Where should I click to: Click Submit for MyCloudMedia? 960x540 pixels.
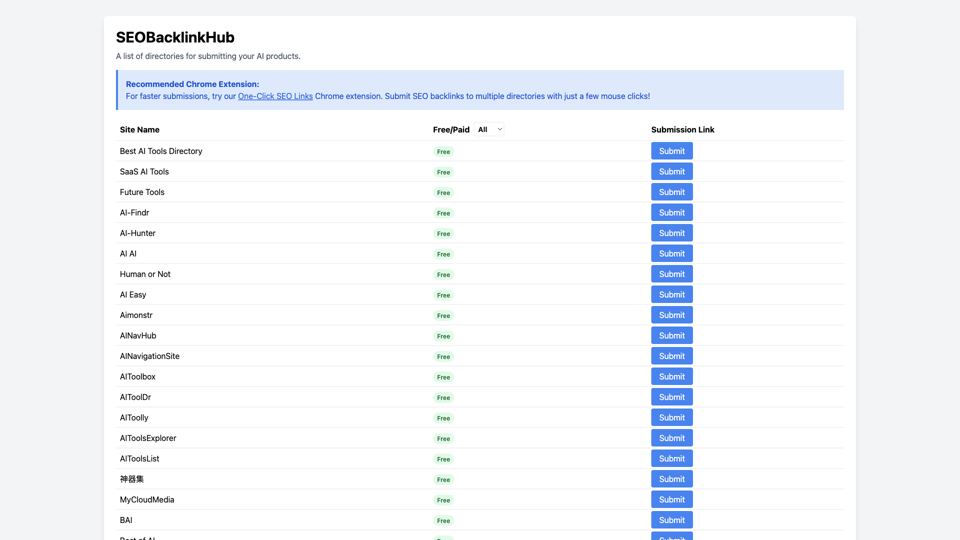coord(672,500)
